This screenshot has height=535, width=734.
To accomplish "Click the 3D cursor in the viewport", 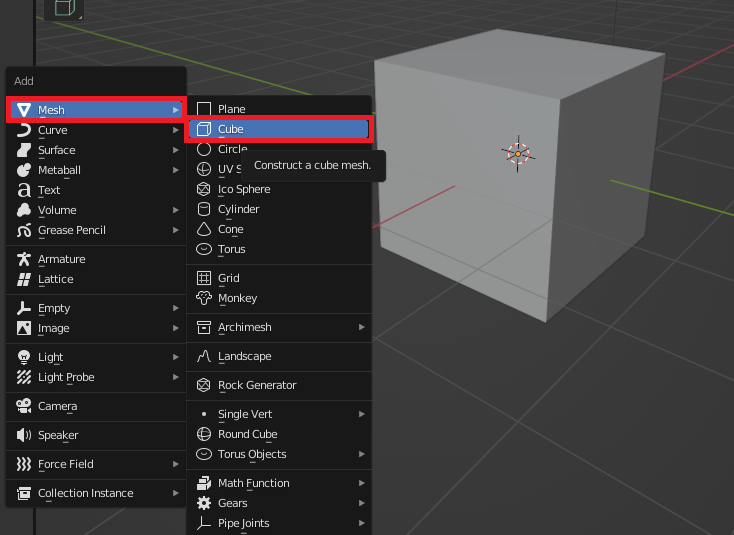I will pos(517,153).
